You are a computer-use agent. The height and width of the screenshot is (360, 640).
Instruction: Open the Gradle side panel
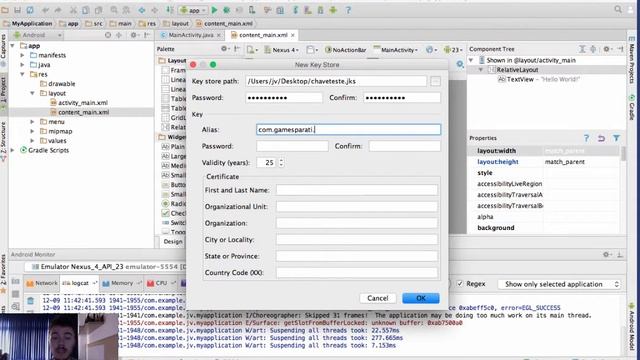tap(632, 107)
